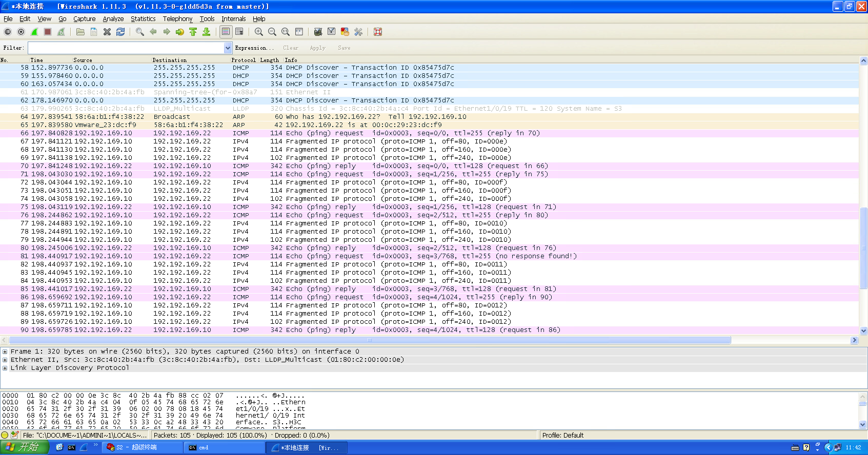This screenshot has height=455, width=868.
Task: Toggle auto scroll during live capture
Action: 239,32
